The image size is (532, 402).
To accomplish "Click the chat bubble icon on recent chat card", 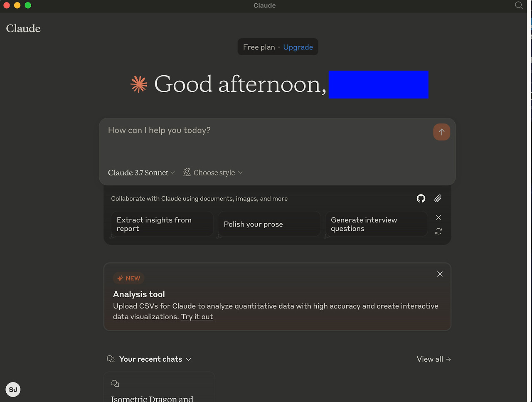I will (115, 383).
